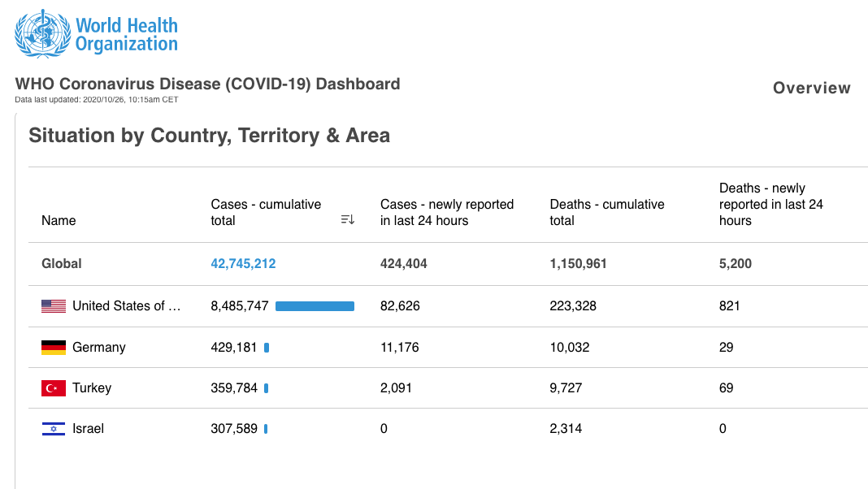Select the Cases - cumulative total header

coord(266,213)
